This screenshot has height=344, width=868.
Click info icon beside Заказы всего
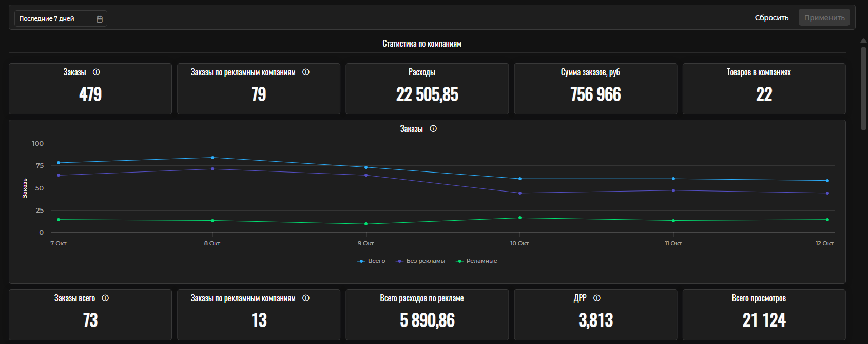105,298
